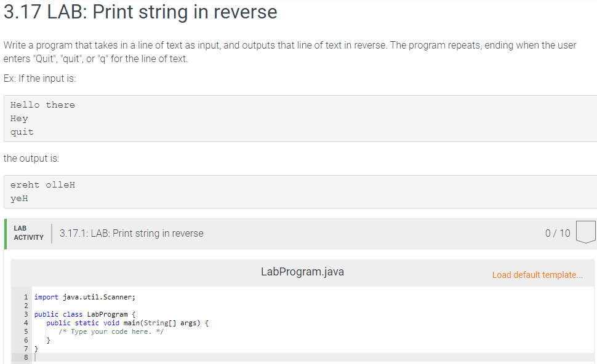Click the LAB ACTIVITY label
The width and height of the screenshot is (597, 364).
pyautogui.click(x=28, y=233)
